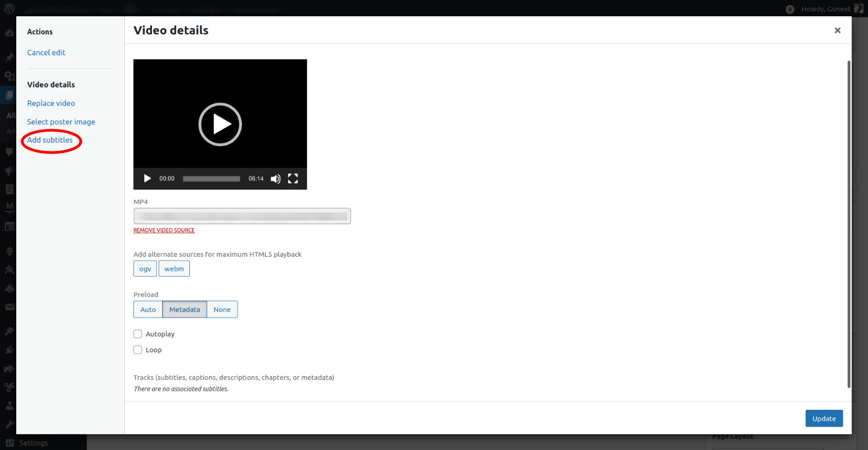Click the document-lines icon in the sidebar
The height and width of the screenshot is (450, 868).
coord(9,189)
